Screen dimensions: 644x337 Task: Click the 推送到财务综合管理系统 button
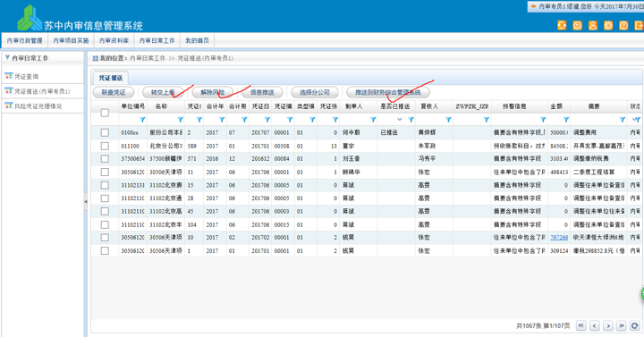coord(388,92)
